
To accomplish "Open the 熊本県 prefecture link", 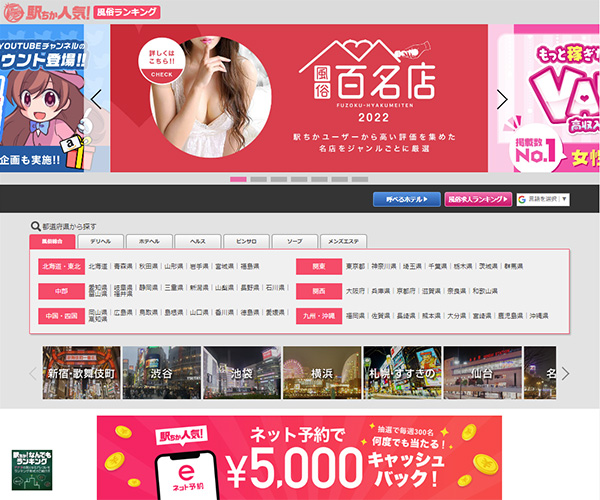I will 431,316.
